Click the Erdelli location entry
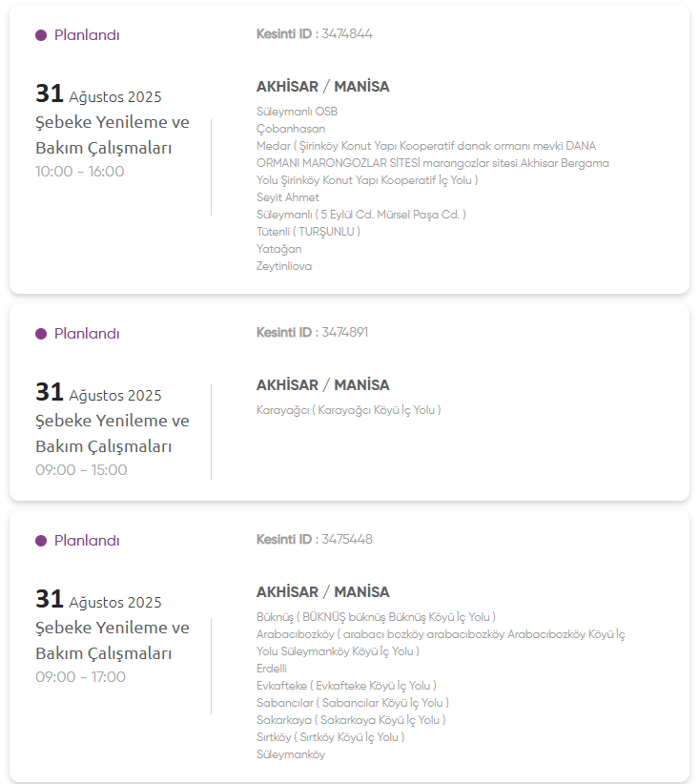 coord(272,669)
